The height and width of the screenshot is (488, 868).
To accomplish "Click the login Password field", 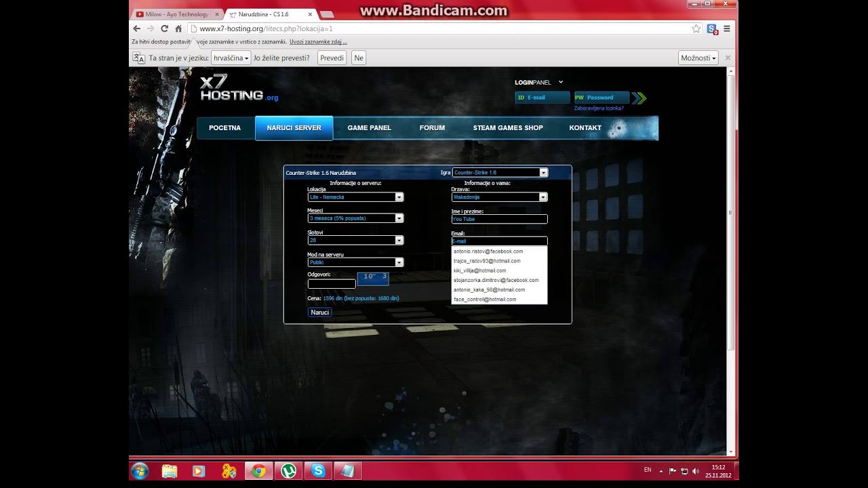I will coord(601,98).
